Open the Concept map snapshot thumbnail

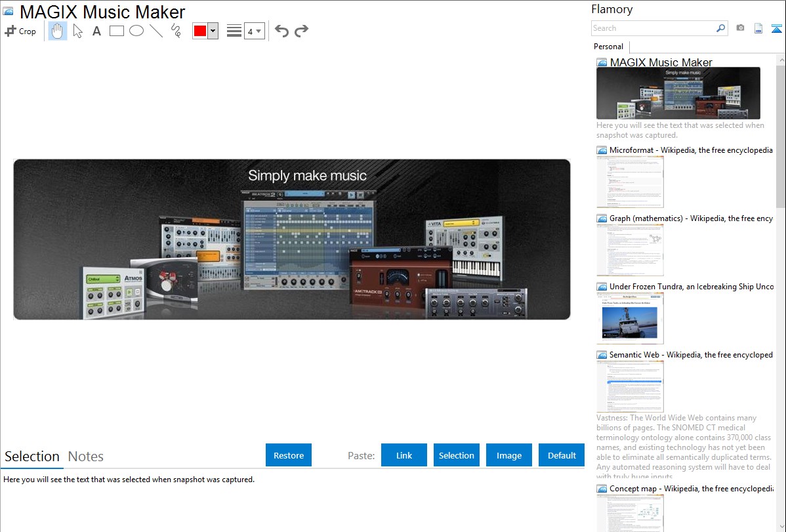pyautogui.click(x=630, y=514)
